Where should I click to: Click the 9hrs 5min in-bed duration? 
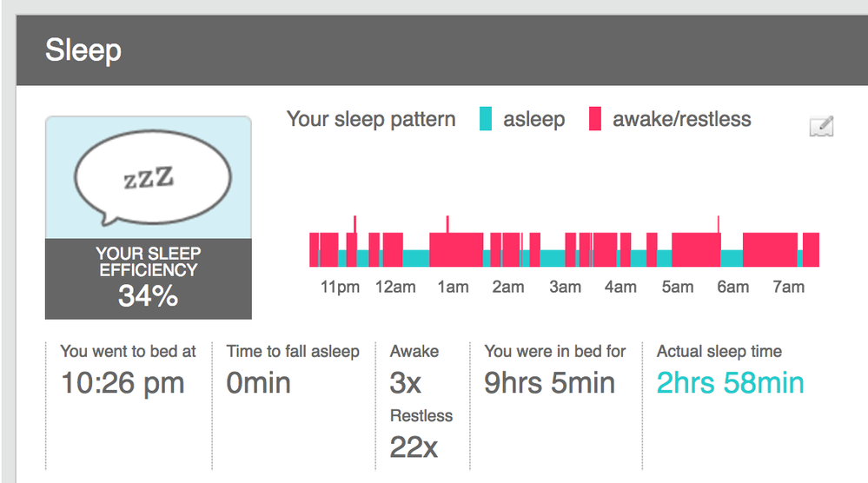pos(549,383)
